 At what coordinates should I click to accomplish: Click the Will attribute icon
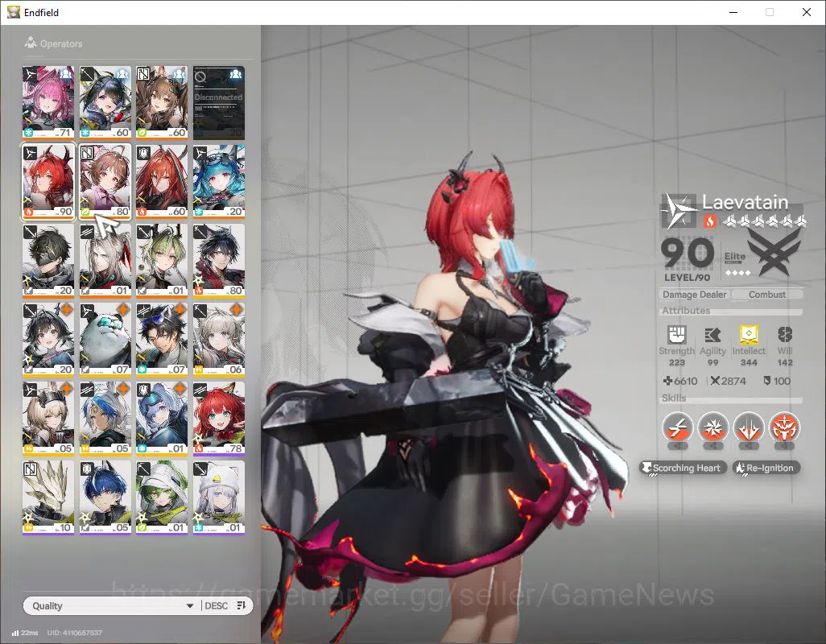[785, 334]
